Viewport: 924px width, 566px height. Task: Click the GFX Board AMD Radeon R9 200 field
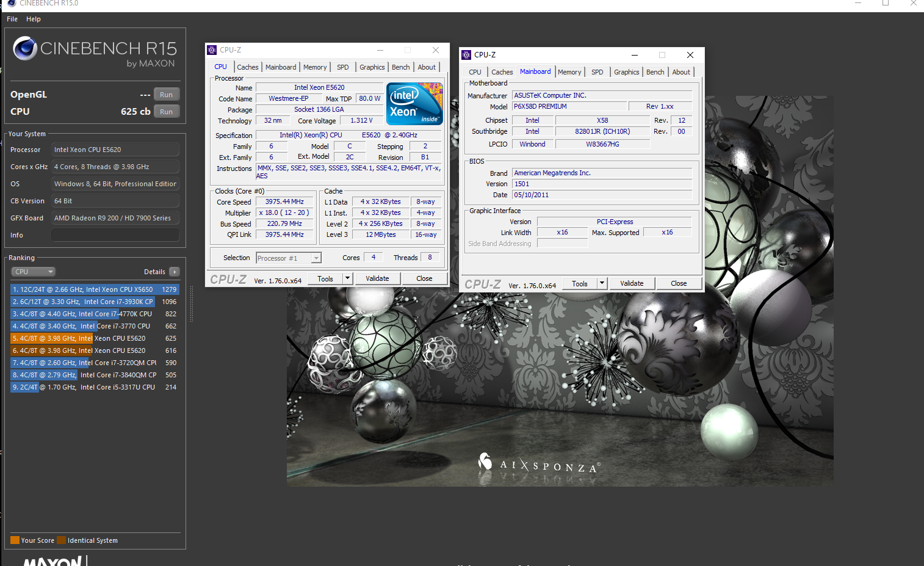[x=115, y=218]
